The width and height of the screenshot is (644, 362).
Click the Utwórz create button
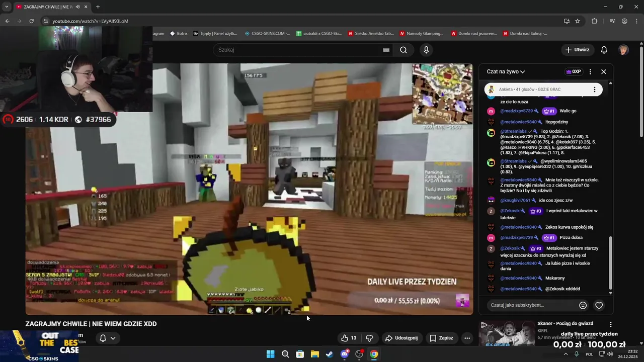tap(577, 50)
